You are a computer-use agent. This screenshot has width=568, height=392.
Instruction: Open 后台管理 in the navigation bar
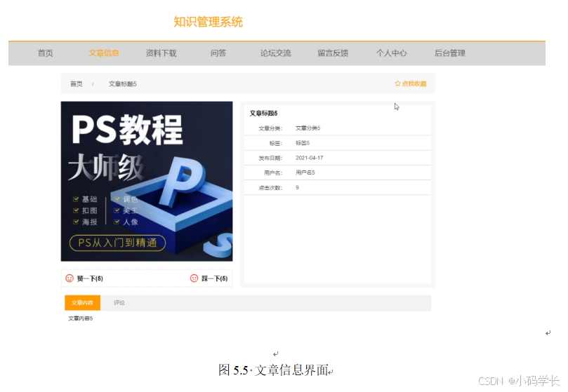pos(450,53)
